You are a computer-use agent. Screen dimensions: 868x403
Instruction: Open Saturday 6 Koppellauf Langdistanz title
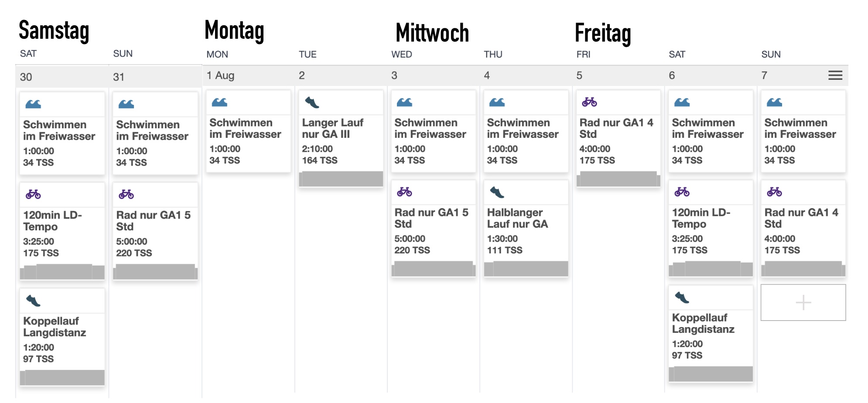click(x=703, y=323)
